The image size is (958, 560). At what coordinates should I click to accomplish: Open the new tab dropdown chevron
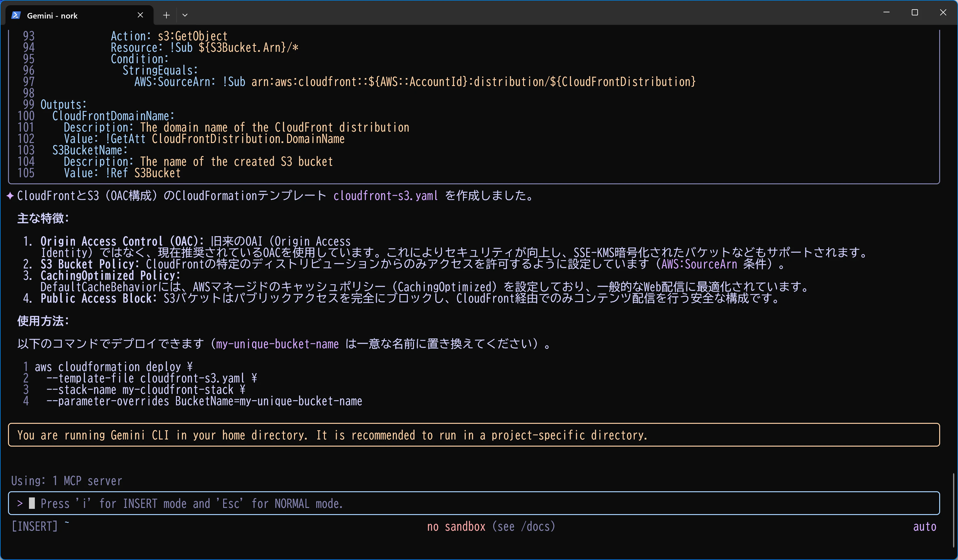click(185, 15)
